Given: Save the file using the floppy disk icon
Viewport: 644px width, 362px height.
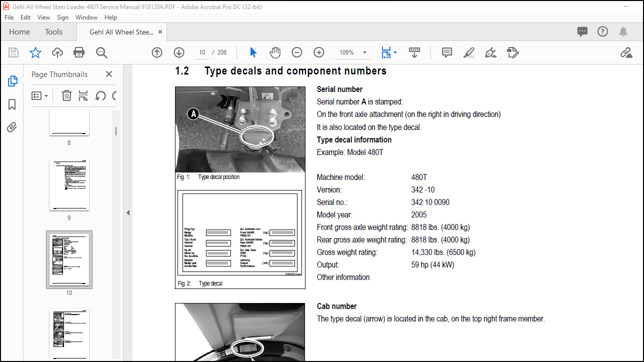Looking at the screenshot, I should click(x=13, y=52).
